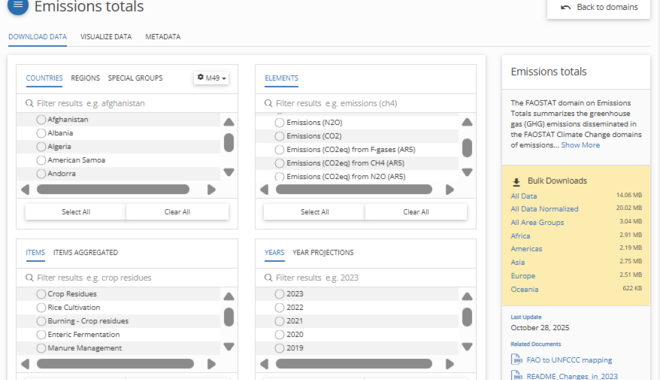The height and width of the screenshot is (380, 660).
Task: Select the Andorra option
Action: click(x=41, y=173)
